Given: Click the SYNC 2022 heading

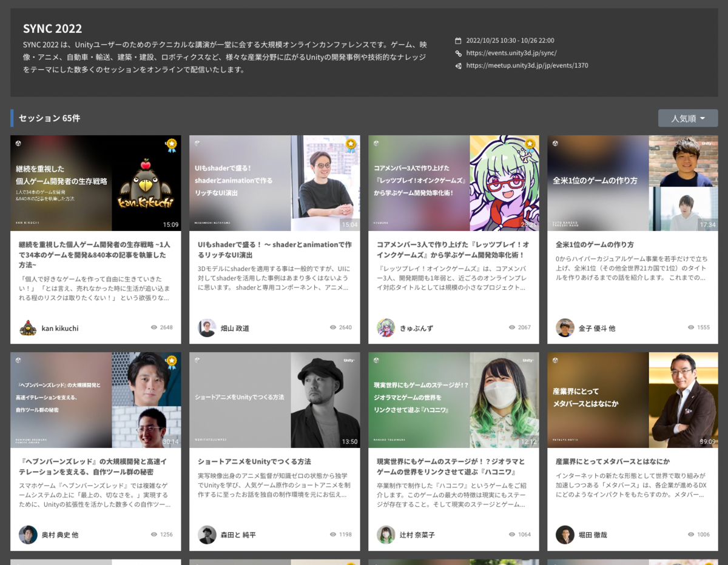Looking at the screenshot, I should 53,28.
